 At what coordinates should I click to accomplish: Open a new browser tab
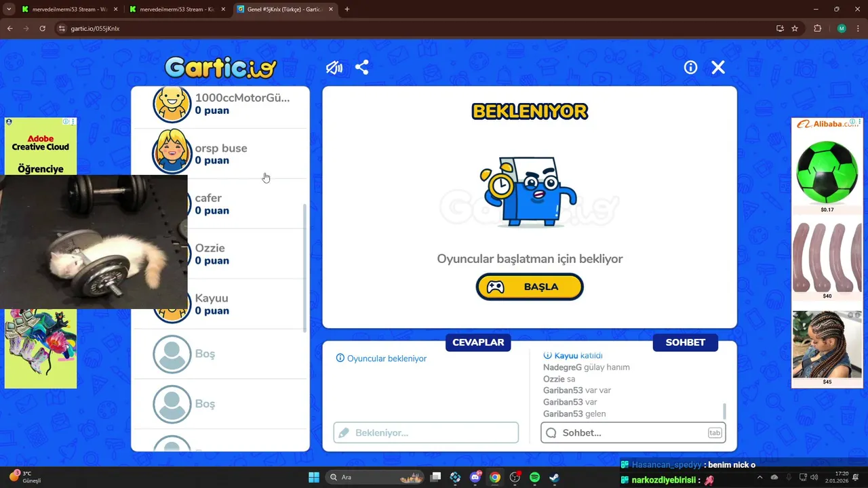click(x=347, y=9)
